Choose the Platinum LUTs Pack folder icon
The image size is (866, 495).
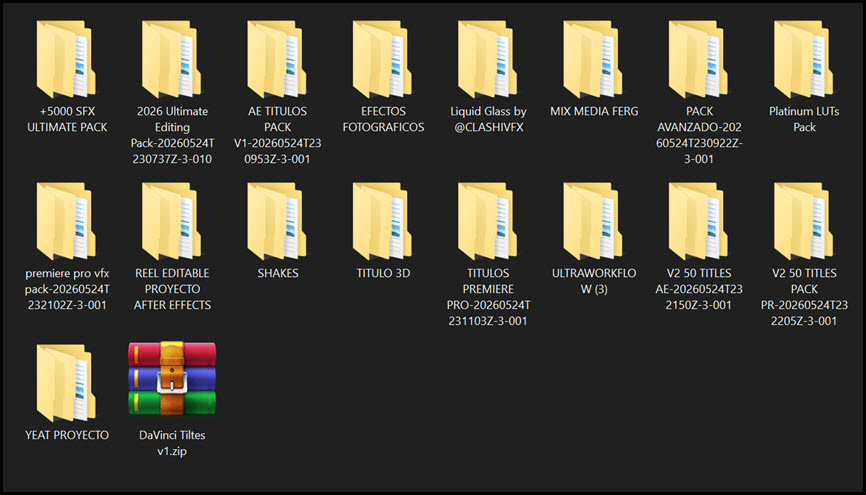(x=804, y=59)
